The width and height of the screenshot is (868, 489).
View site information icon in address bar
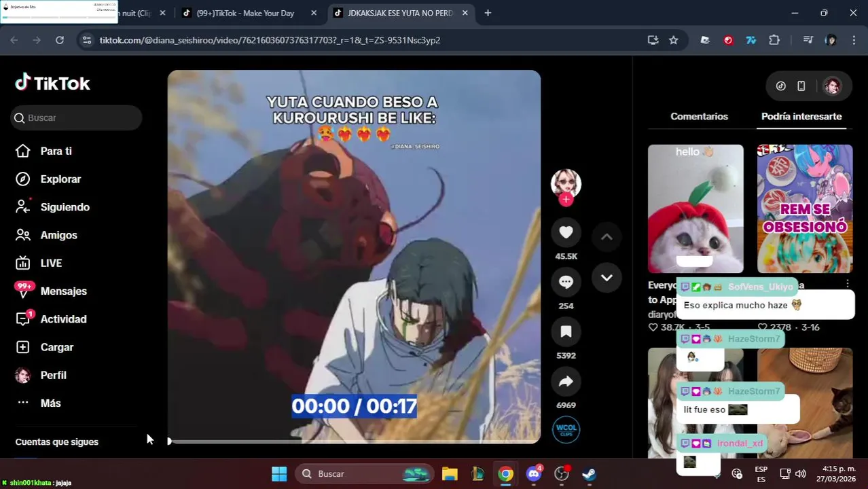[87, 40]
